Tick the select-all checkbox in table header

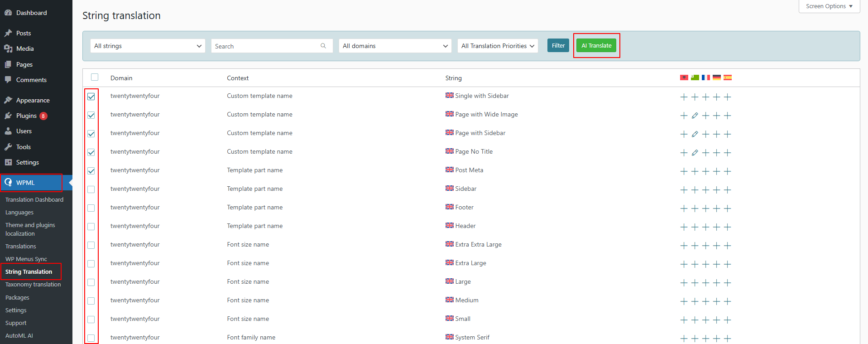95,77
